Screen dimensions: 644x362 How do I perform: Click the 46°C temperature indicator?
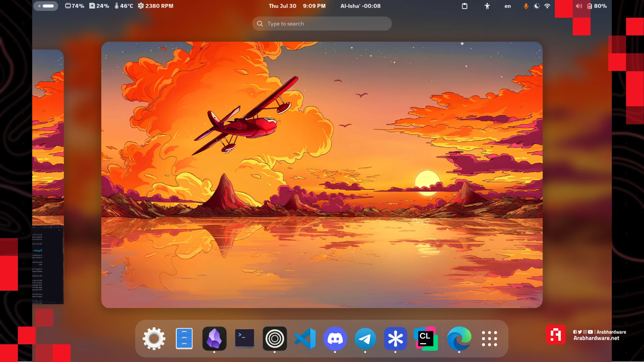click(x=124, y=6)
